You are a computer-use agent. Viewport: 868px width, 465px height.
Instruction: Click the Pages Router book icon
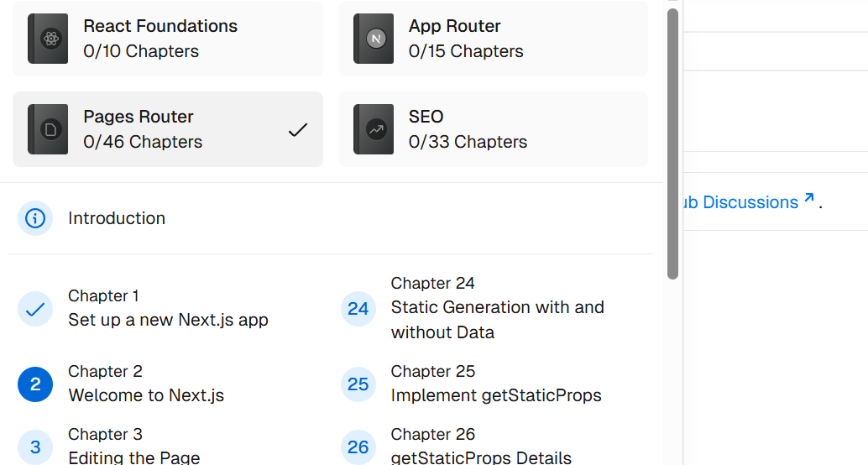48,129
